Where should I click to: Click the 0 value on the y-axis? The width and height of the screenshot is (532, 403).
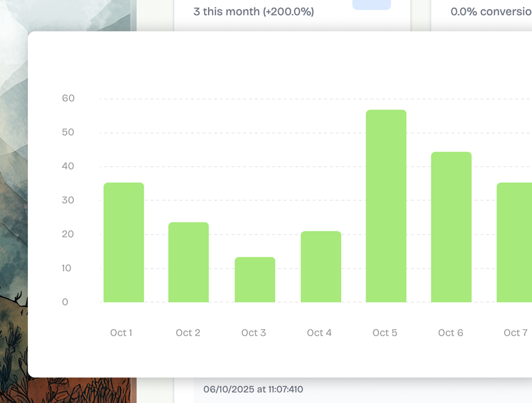[65, 302]
